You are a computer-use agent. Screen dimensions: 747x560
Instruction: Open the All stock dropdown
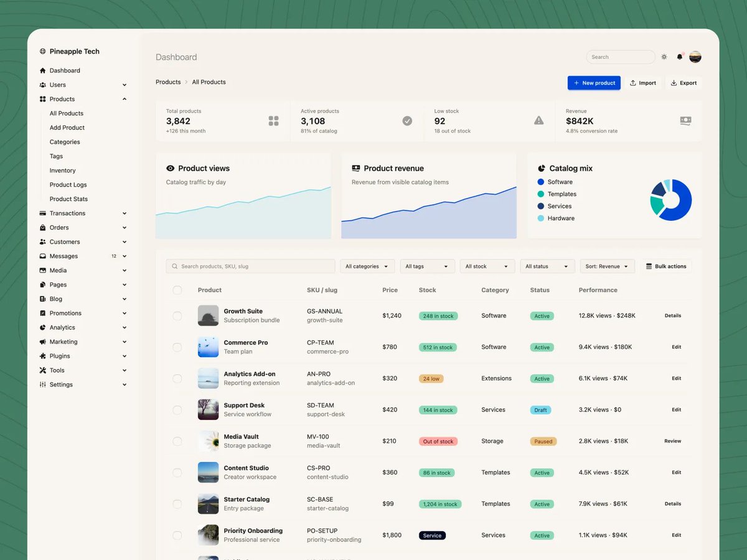(487, 266)
